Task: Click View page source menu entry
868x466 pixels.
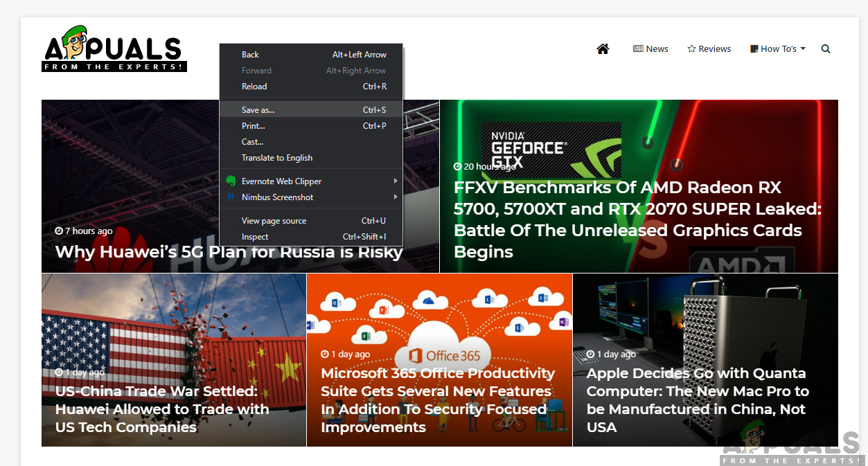Action: click(x=274, y=221)
